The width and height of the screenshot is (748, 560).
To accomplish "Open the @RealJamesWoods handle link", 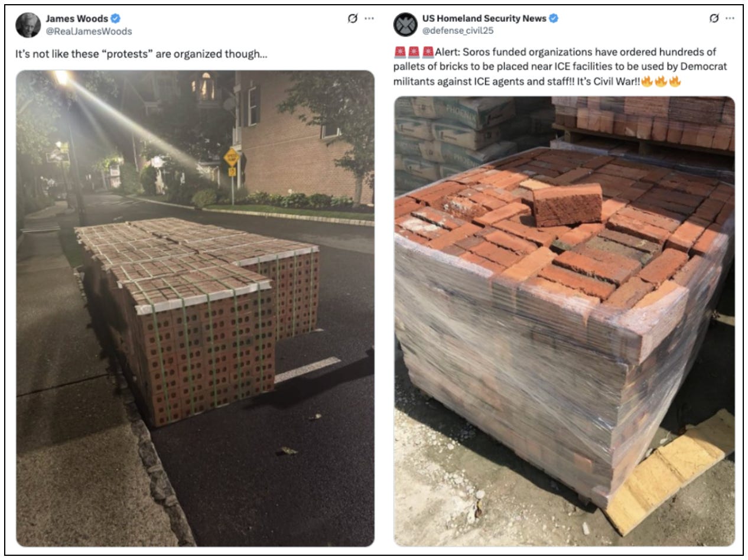I will (x=89, y=31).
